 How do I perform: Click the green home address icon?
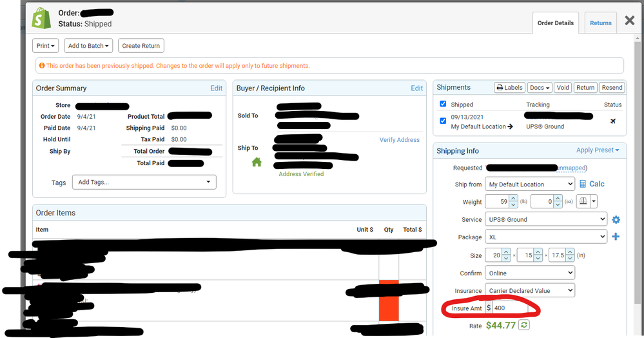click(x=257, y=162)
